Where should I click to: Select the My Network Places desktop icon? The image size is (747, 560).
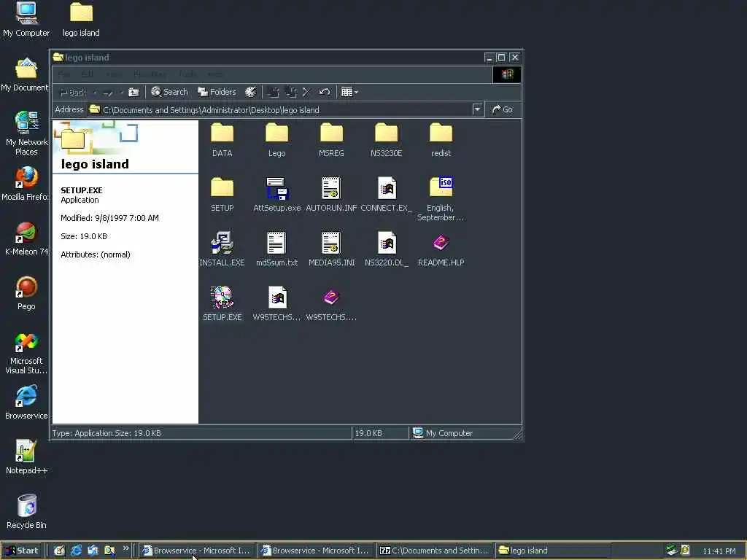[26, 133]
